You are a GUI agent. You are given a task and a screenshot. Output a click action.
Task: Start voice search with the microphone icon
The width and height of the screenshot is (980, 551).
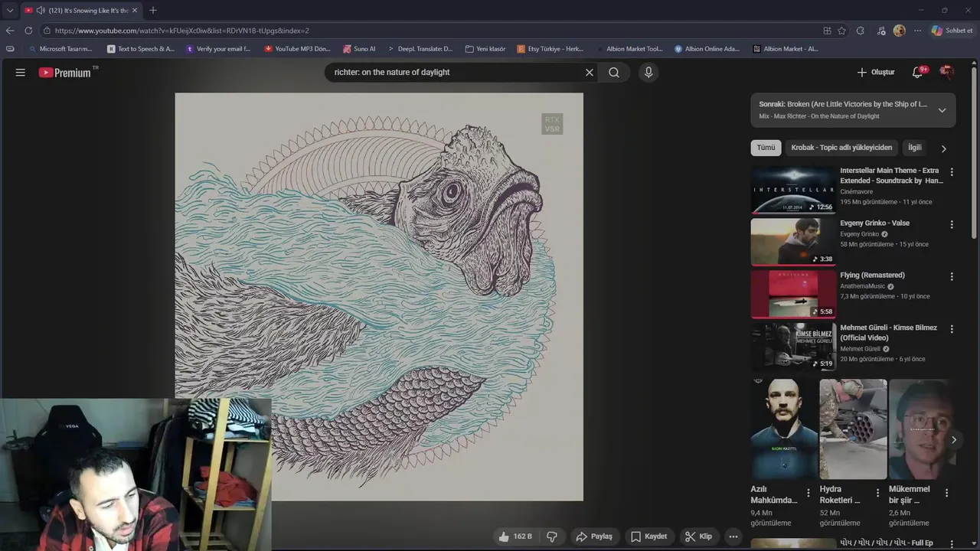pos(648,72)
